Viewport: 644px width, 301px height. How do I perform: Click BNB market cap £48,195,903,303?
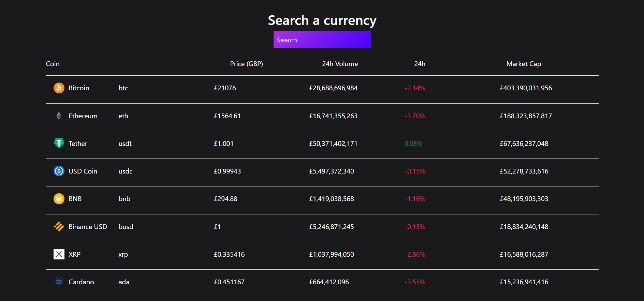pos(524,199)
